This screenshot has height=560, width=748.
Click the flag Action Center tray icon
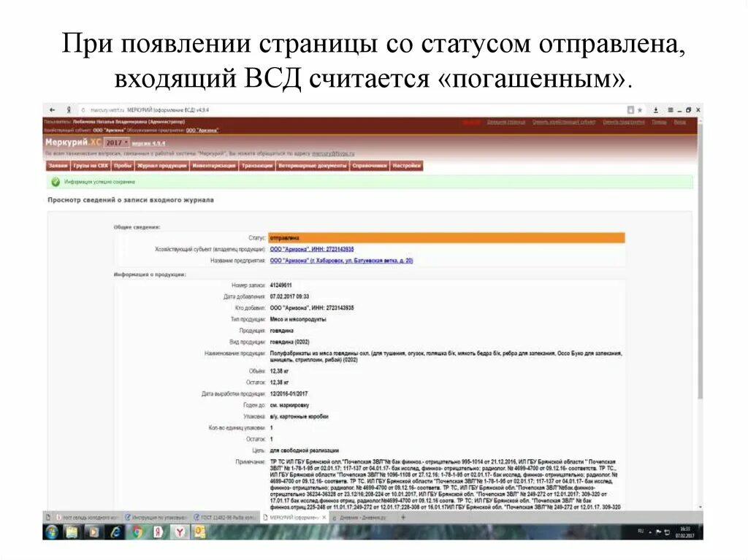(659, 532)
